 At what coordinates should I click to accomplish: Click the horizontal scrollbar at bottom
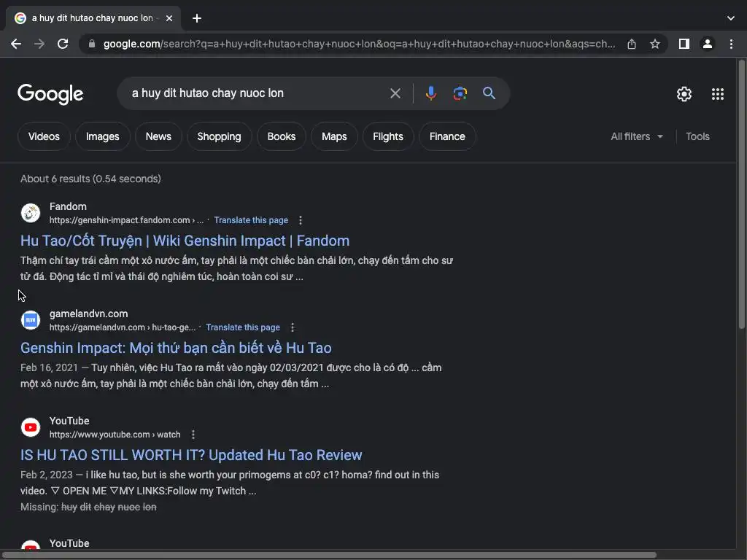[330, 555]
